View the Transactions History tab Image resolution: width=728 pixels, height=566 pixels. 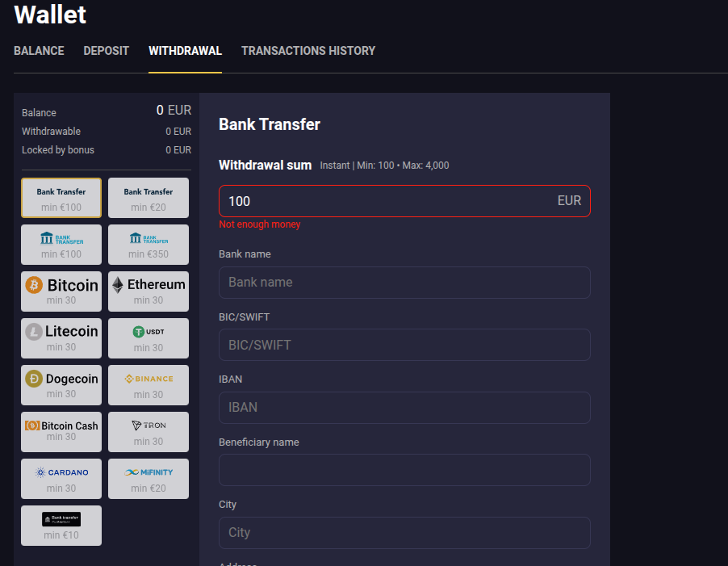click(x=308, y=51)
